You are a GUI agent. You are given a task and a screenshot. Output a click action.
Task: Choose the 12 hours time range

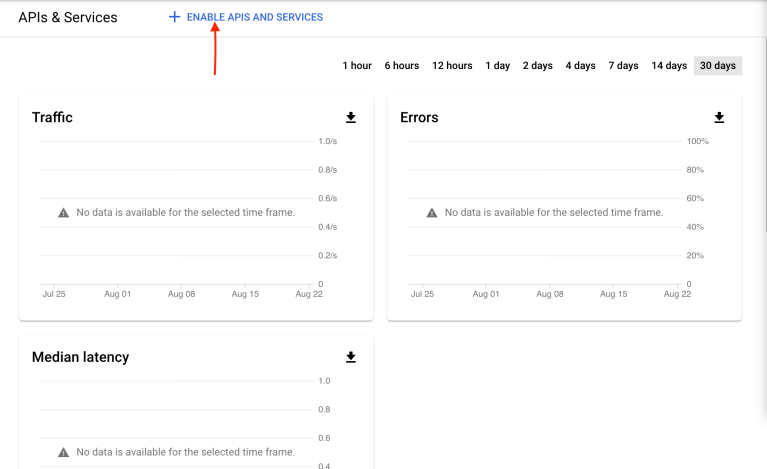(x=452, y=66)
